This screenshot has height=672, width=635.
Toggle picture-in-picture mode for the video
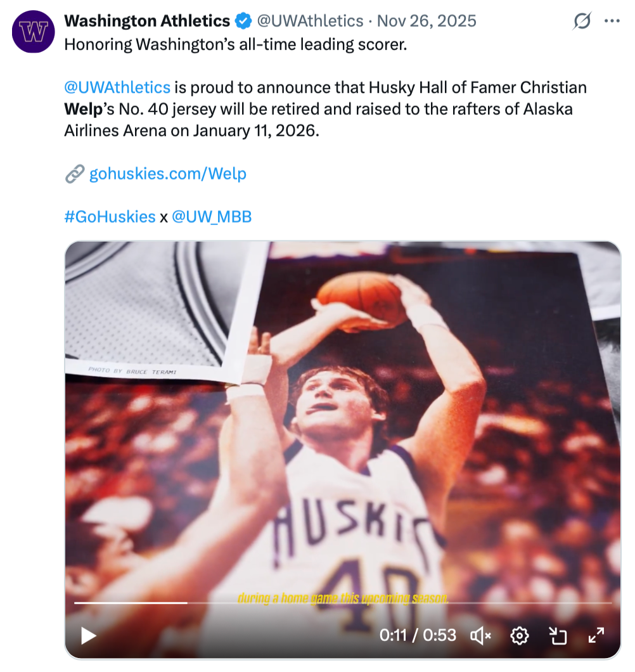[x=558, y=635]
